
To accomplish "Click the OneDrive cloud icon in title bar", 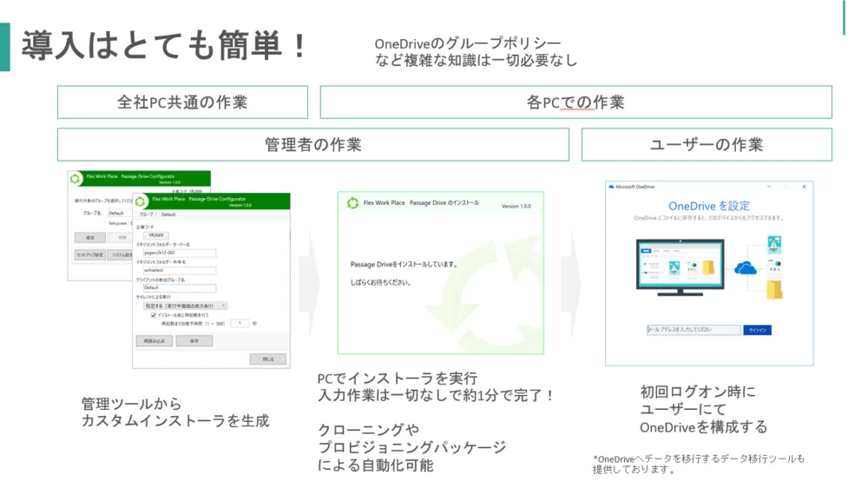I will 611,187.
